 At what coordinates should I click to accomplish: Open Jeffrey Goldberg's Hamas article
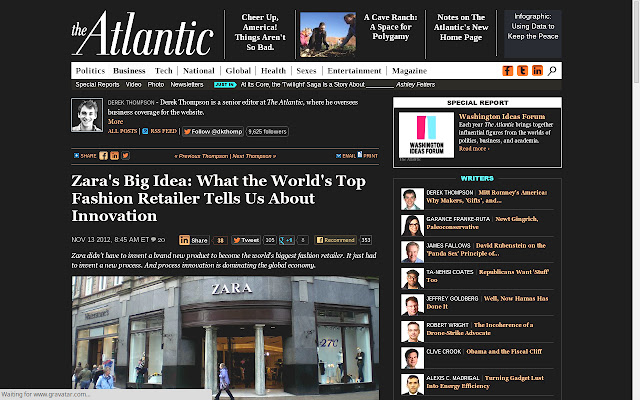487,302
